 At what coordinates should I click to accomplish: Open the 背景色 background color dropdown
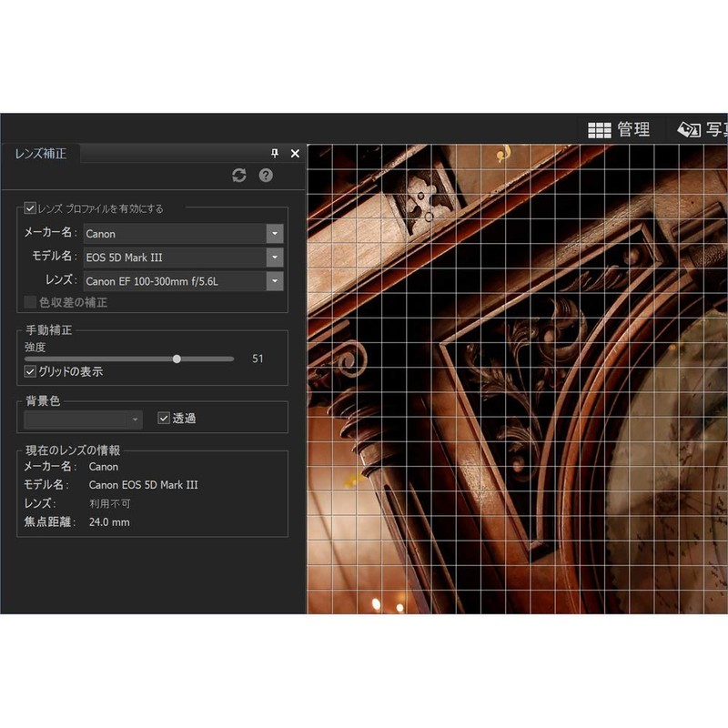pos(136,420)
